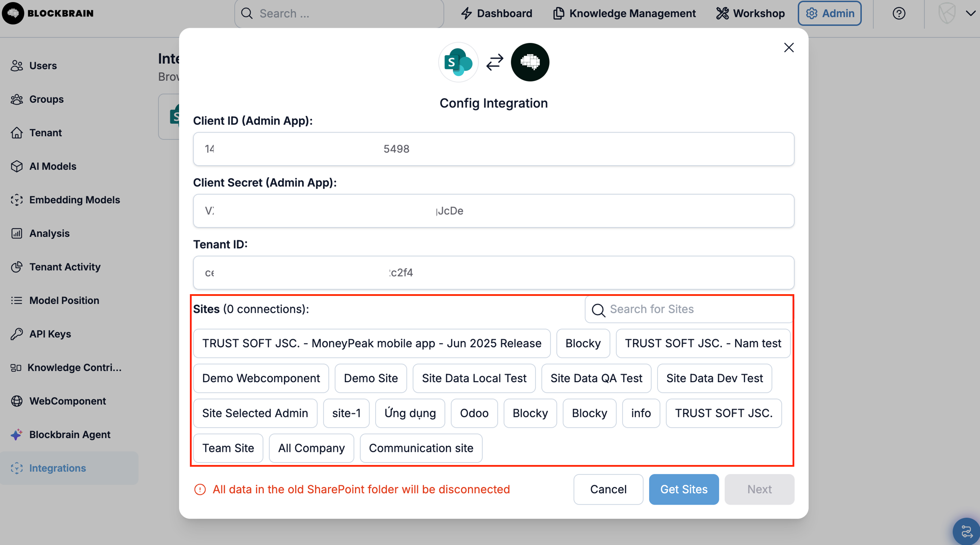Click the Blockbrain Agent sparkle icon

tap(17, 434)
